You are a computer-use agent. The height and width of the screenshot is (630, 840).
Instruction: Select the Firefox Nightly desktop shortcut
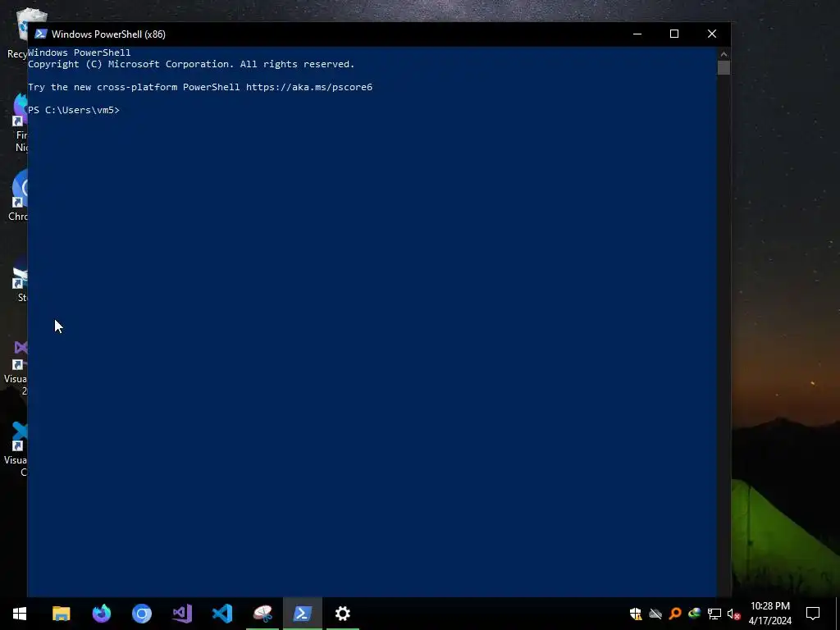21,123
